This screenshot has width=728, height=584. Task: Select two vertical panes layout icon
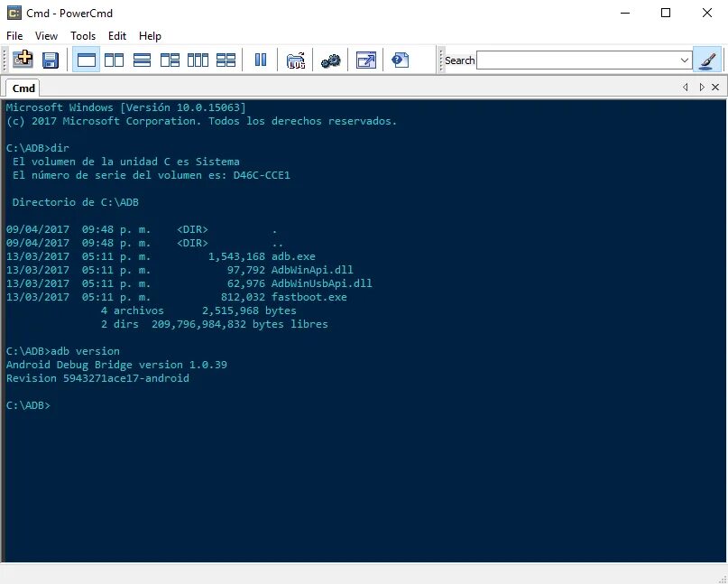click(115, 60)
